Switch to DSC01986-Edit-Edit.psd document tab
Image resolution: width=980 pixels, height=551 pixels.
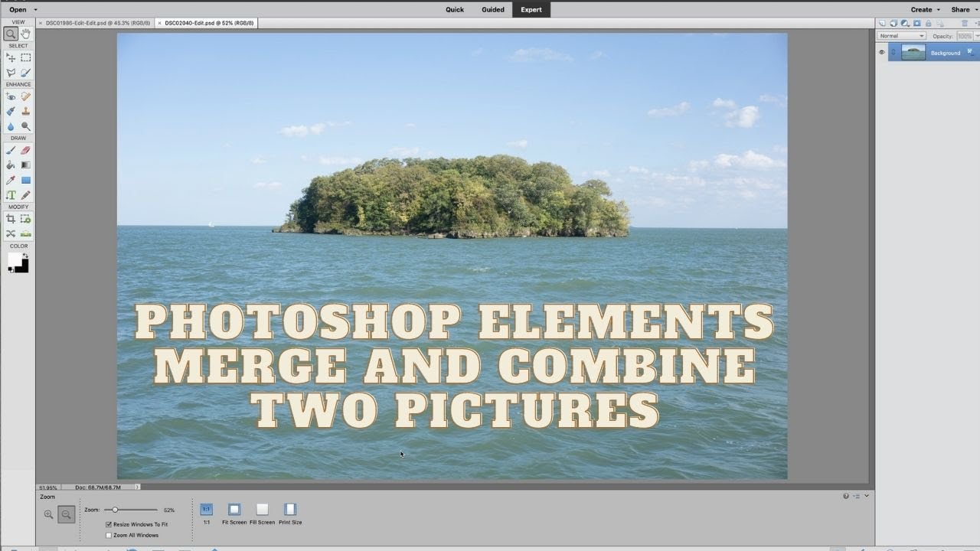point(98,23)
